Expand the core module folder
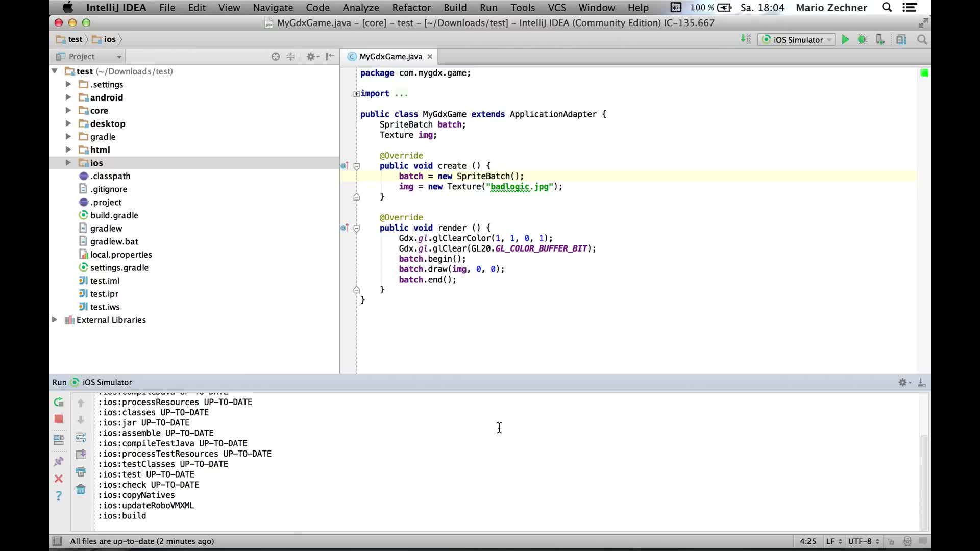Viewport: 980px width, 551px height. pyautogui.click(x=68, y=111)
